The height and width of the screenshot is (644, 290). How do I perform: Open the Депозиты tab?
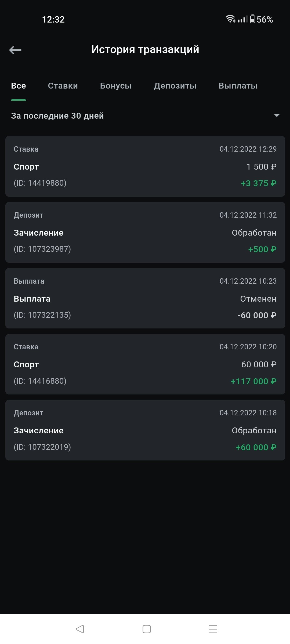tap(175, 86)
